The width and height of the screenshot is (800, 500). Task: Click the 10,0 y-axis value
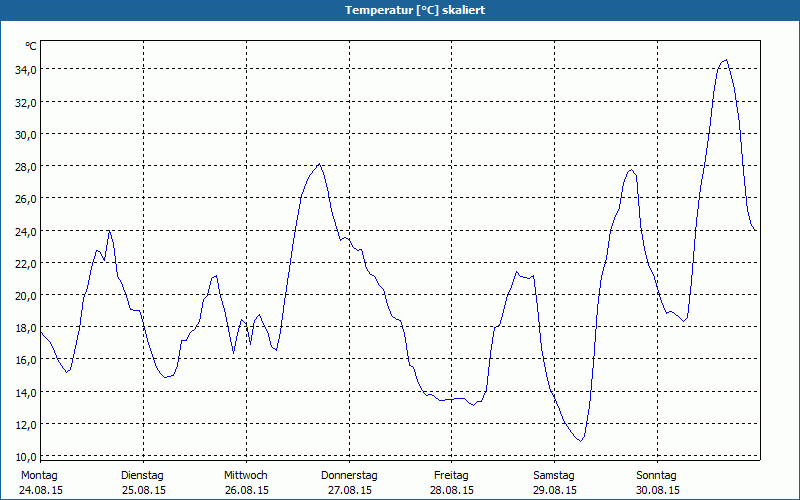click(x=25, y=457)
